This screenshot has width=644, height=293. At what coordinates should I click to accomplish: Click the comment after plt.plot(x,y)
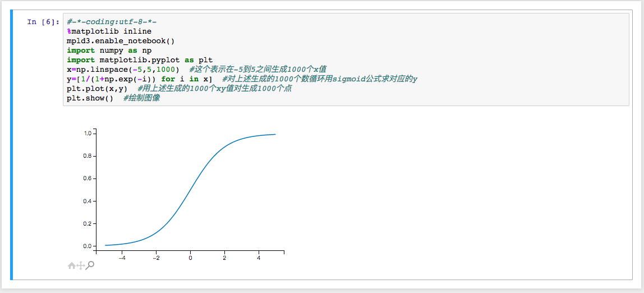click(x=214, y=89)
